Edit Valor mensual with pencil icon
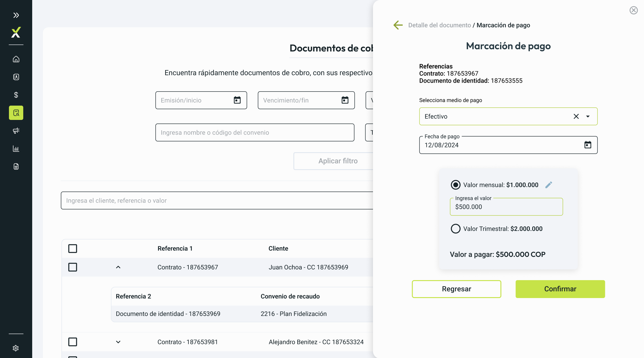This screenshot has width=644, height=358. [x=549, y=185]
